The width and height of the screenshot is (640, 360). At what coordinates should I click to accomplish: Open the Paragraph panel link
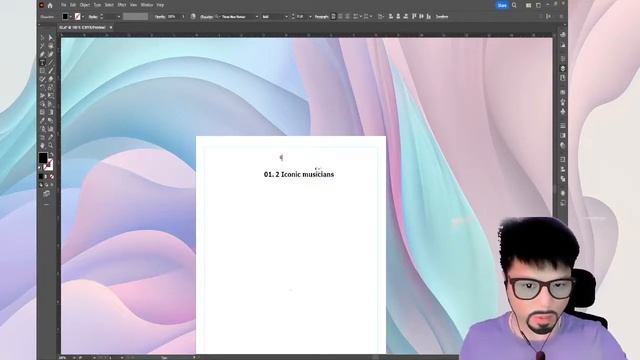pos(322,17)
